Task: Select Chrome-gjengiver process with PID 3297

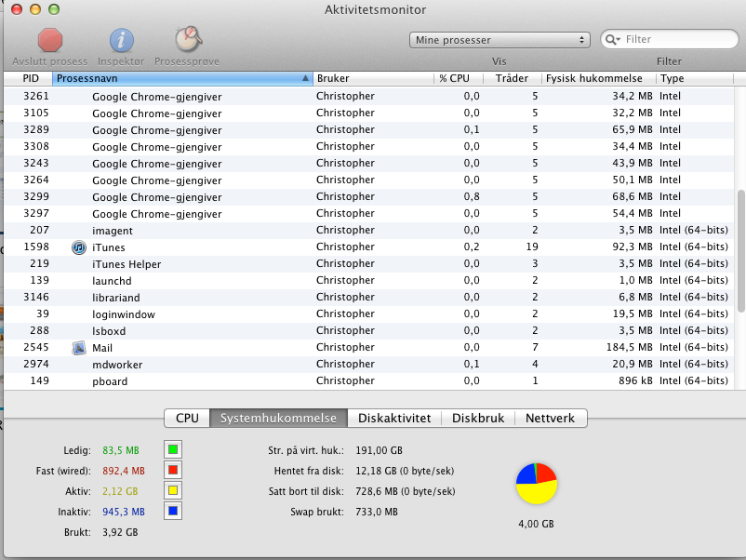Action: coord(369,213)
